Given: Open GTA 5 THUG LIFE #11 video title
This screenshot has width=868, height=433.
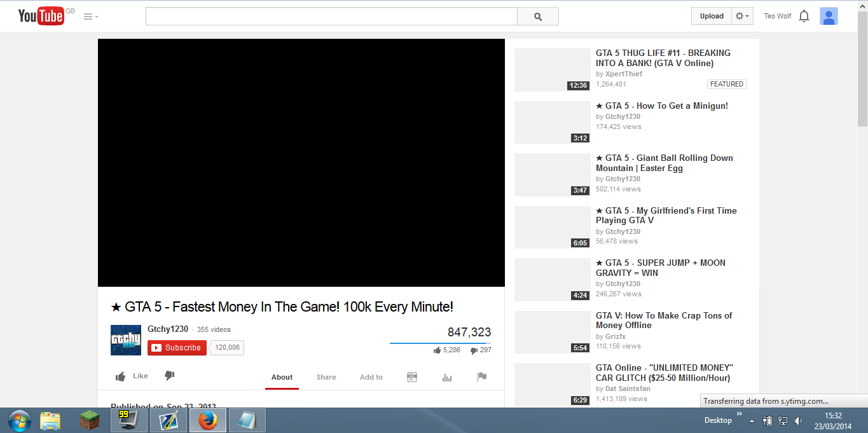Looking at the screenshot, I should pos(663,58).
